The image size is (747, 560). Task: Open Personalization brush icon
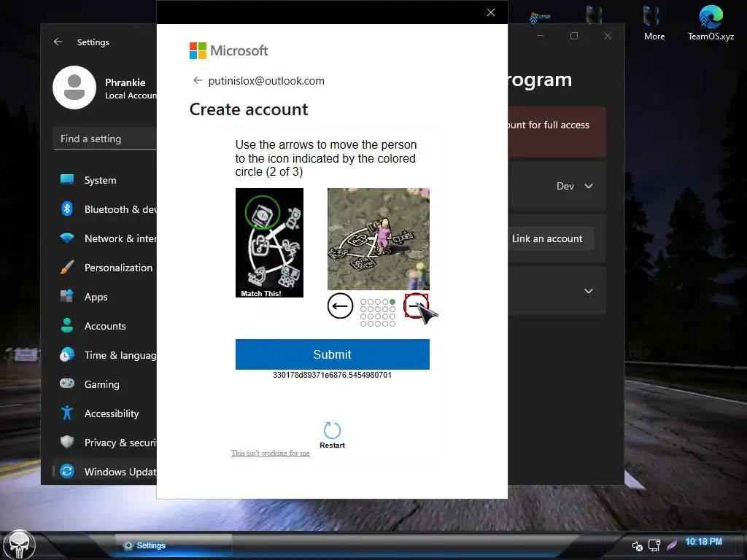pos(67,267)
